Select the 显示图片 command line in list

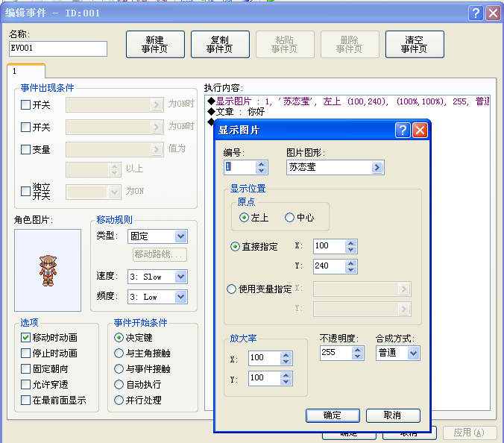pyautogui.click(x=347, y=101)
